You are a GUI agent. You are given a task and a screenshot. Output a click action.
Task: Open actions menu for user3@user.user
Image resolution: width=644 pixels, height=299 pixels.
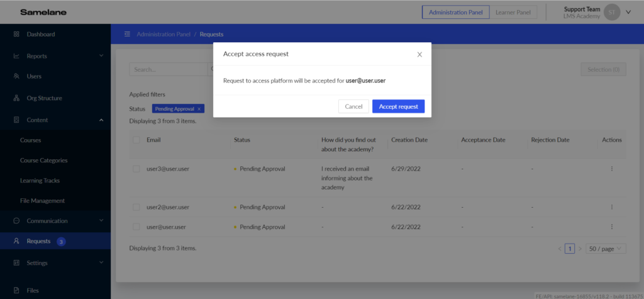point(611,169)
